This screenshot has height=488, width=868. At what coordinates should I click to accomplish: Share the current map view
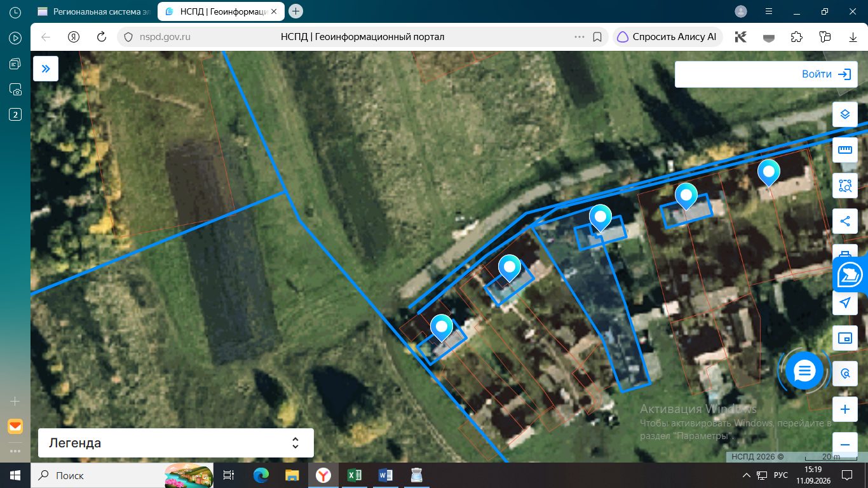coord(844,221)
